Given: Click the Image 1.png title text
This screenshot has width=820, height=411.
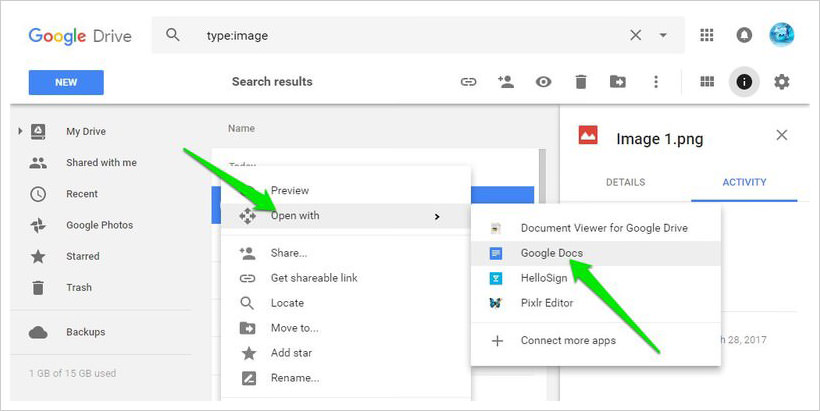Looking at the screenshot, I should coord(659,139).
